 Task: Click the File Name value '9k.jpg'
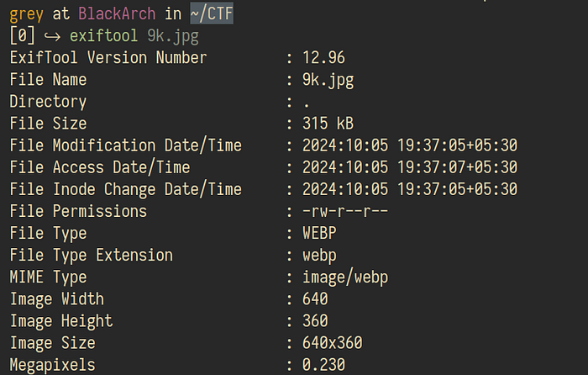tap(328, 81)
